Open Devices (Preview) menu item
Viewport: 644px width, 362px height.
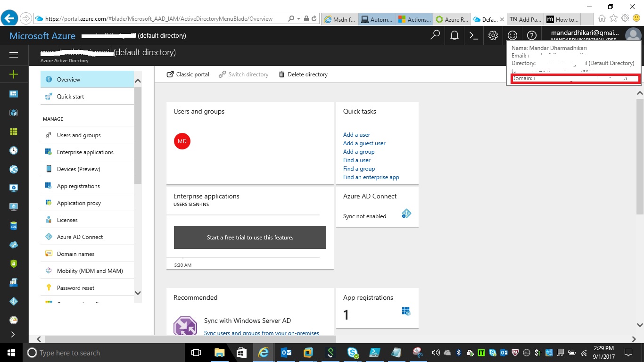pyautogui.click(x=87, y=169)
